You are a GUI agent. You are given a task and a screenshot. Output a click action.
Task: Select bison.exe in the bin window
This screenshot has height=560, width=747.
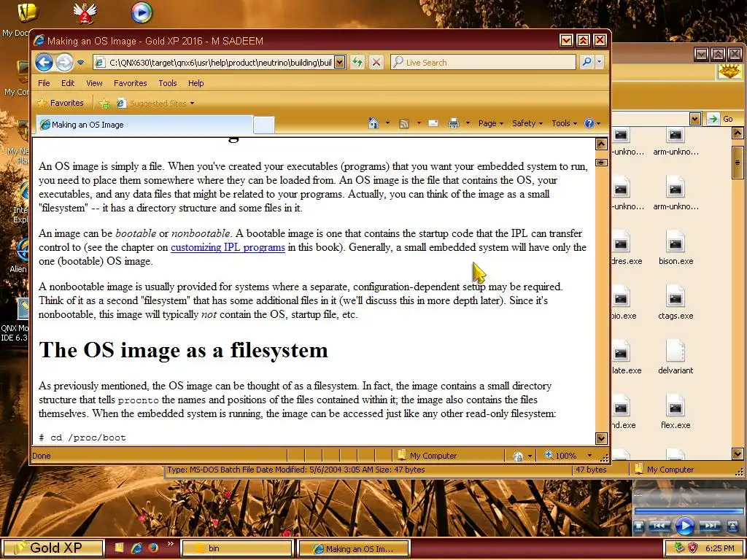676,249
